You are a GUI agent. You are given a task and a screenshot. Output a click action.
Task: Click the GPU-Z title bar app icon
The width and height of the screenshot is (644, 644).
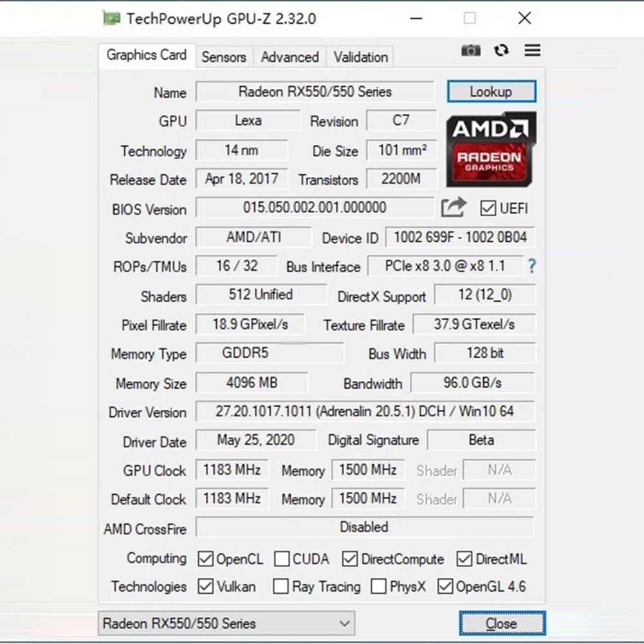click(x=111, y=19)
